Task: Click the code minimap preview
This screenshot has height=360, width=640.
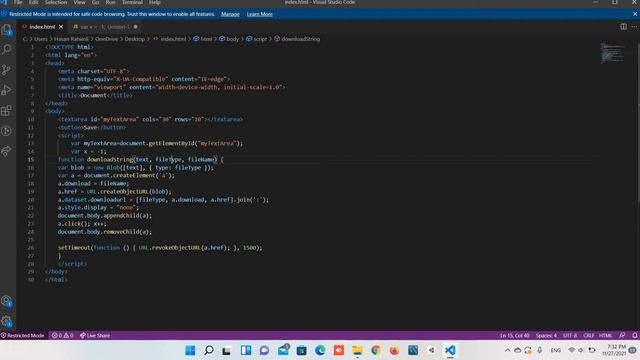Action: [x=612, y=53]
